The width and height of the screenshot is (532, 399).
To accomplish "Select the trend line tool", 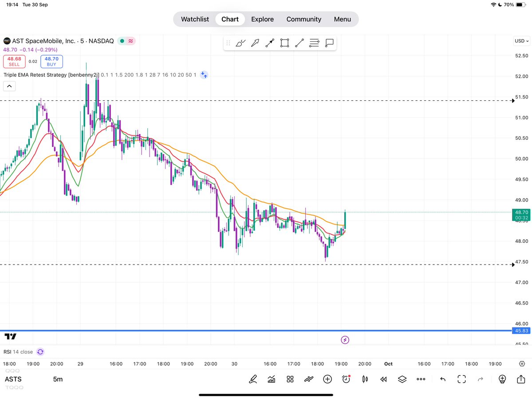I will tap(299, 43).
